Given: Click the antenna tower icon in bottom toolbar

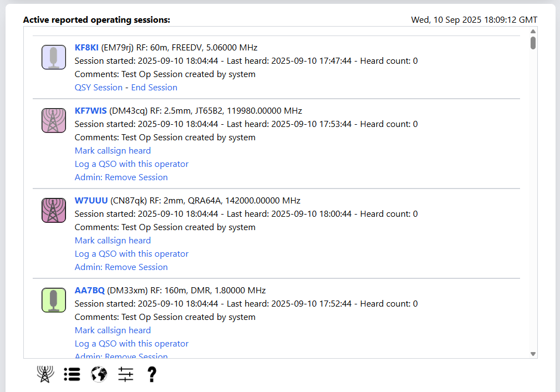Looking at the screenshot, I should [45, 375].
